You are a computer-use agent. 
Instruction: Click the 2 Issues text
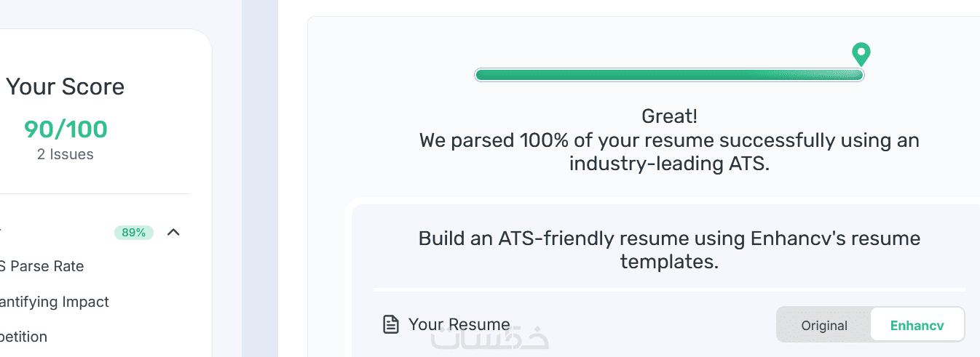[66, 154]
